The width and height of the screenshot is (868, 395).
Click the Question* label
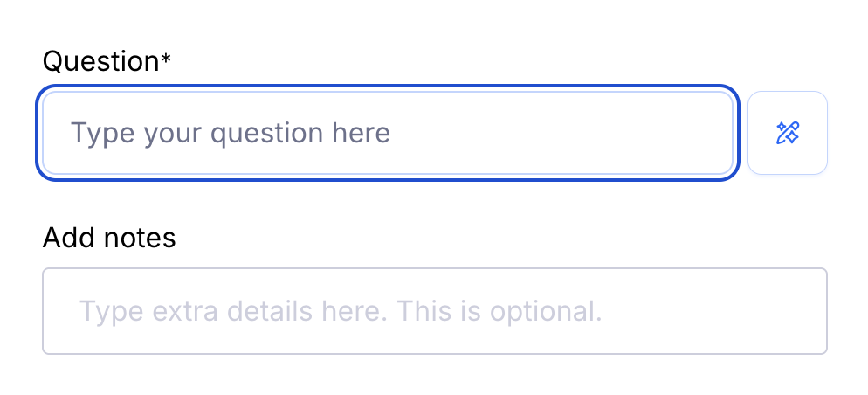(x=107, y=61)
